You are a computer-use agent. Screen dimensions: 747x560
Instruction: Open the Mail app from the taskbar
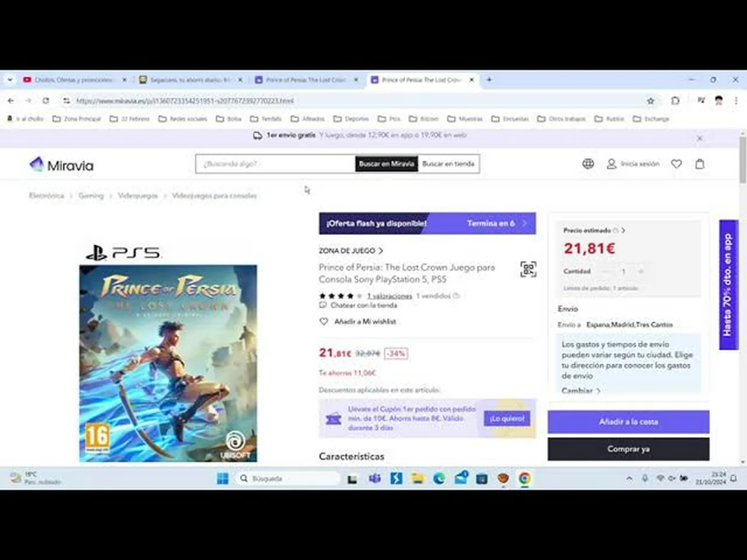coord(461,478)
